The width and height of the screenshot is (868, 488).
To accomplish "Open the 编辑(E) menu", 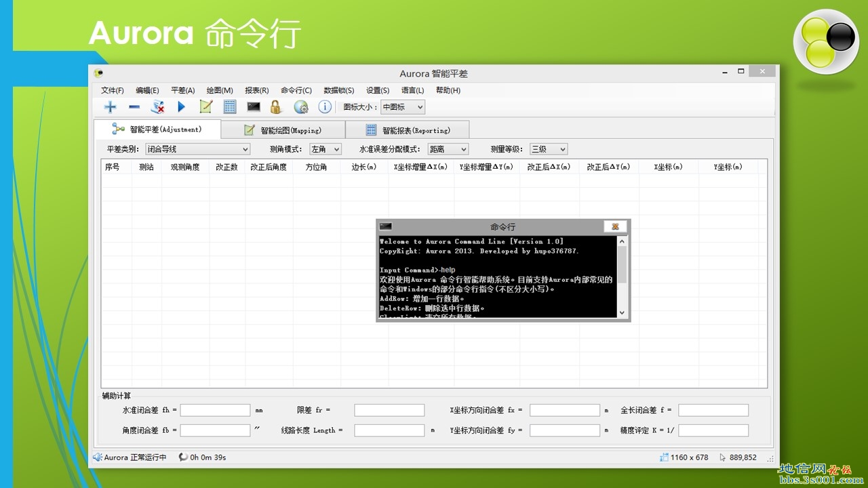I will pos(147,90).
